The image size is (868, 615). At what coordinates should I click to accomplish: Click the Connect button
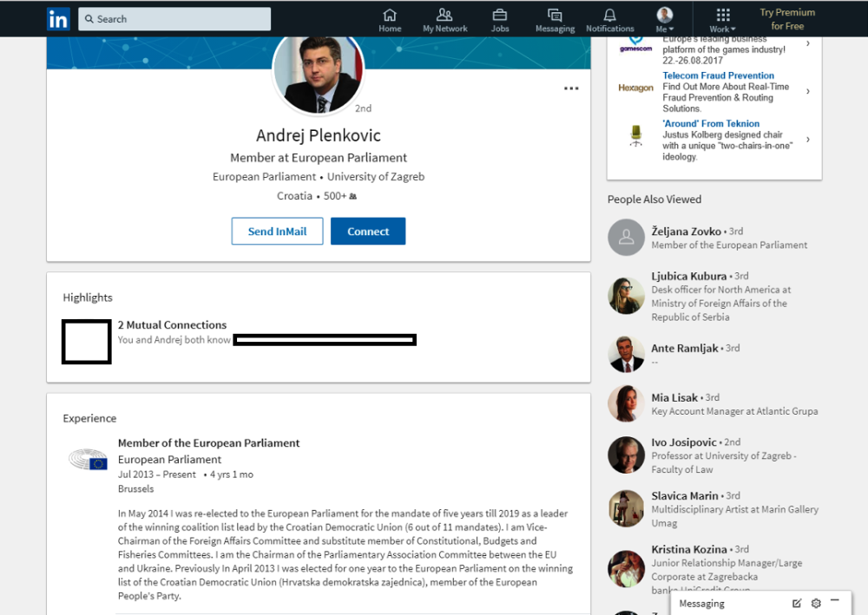[368, 232]
